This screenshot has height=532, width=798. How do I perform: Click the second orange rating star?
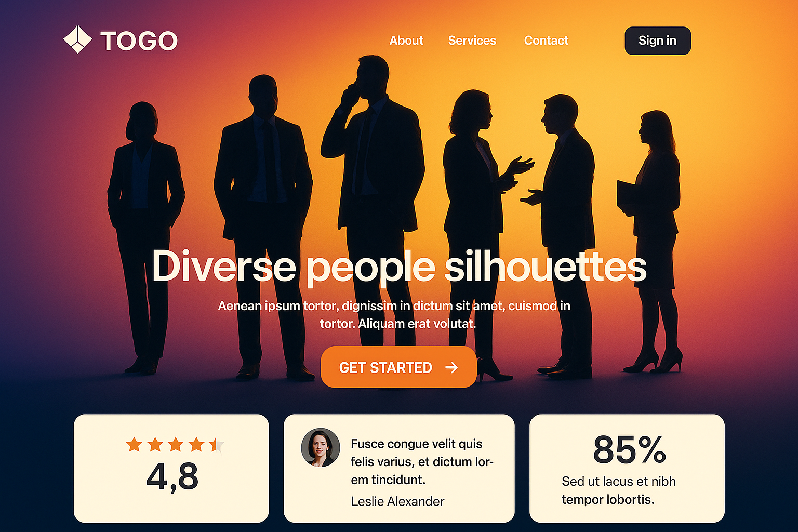[x=155, y=445]
